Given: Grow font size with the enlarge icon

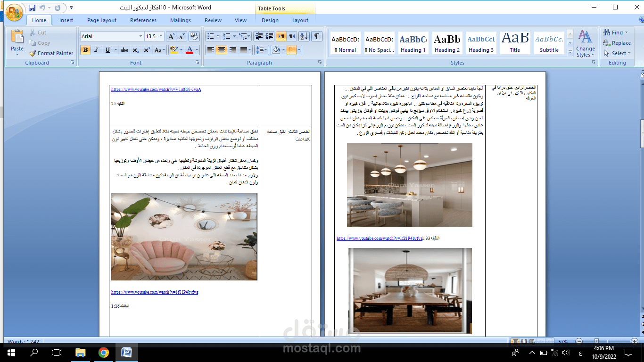Looking at the screenshot, I should pyautogui.click(x=171, y=36).
